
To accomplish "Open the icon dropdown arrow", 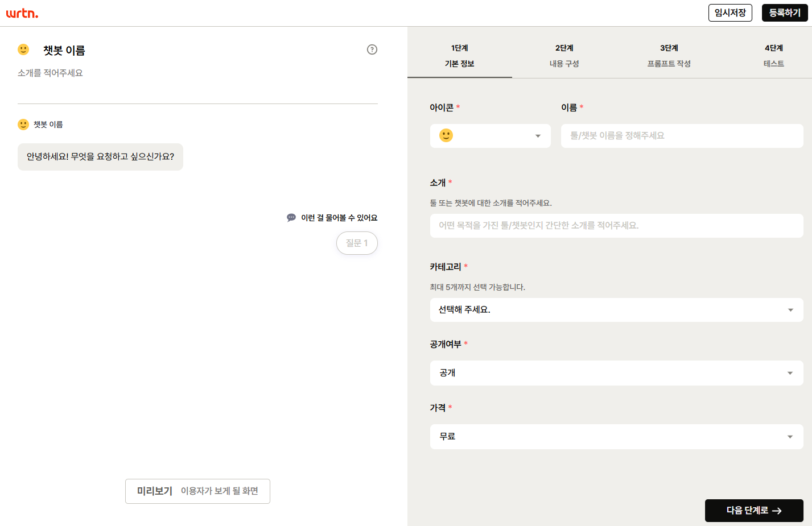I will point(538,136).
